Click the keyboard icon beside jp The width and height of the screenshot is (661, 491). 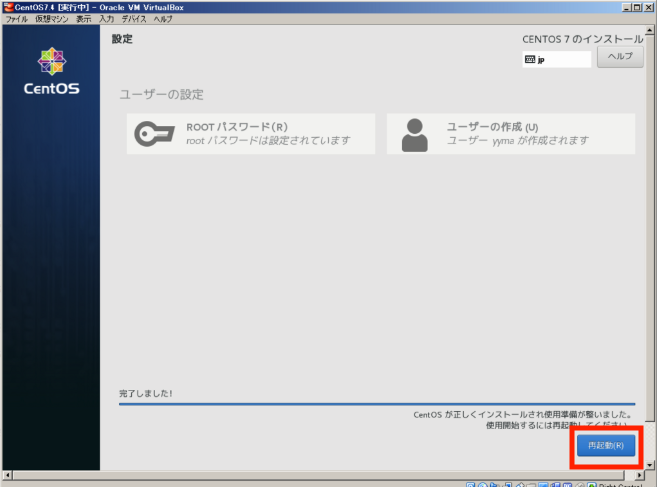532,59
